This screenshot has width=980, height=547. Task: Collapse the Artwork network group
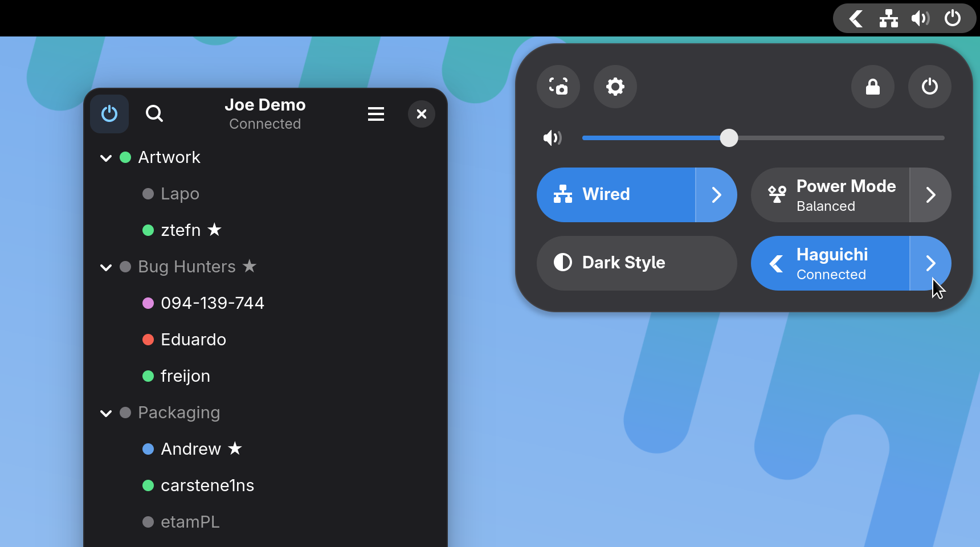click(106, 158)
